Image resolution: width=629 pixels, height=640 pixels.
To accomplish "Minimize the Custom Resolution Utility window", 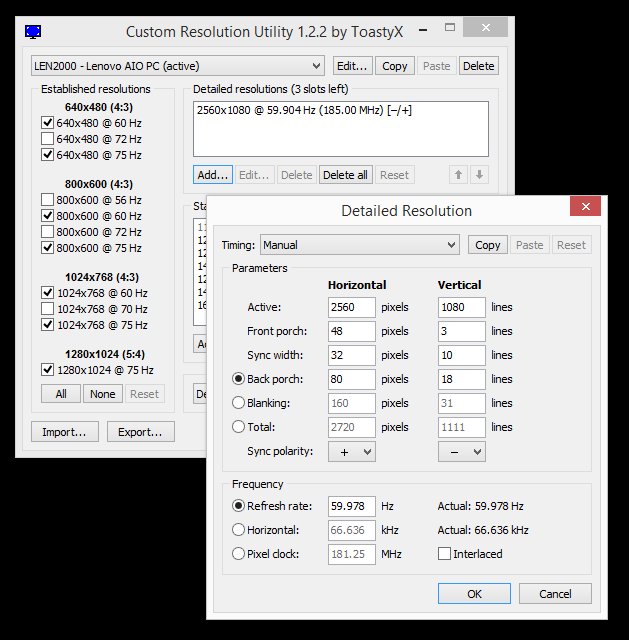I will (423, 30).
